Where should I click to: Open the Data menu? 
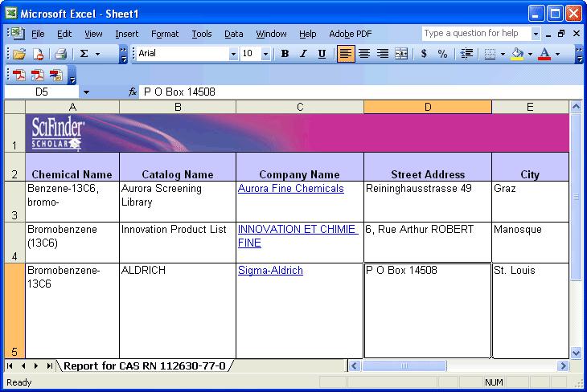[x=234, y=34]
